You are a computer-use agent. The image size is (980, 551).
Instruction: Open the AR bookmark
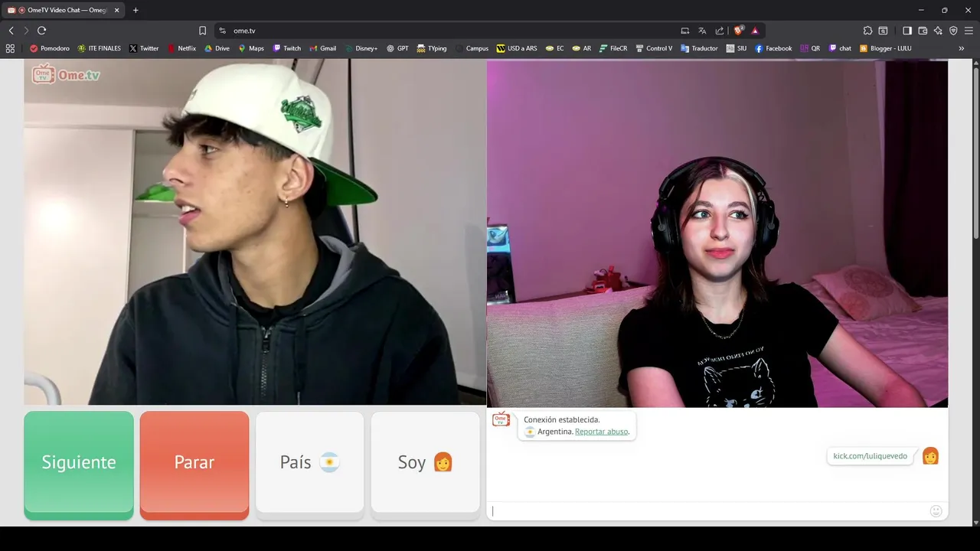(x=581, y=48)
